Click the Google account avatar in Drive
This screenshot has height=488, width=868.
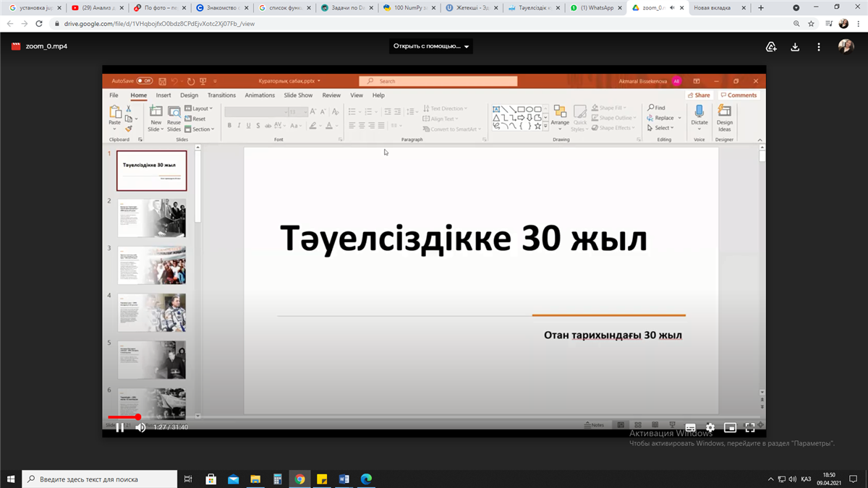[x=846, y=46]
